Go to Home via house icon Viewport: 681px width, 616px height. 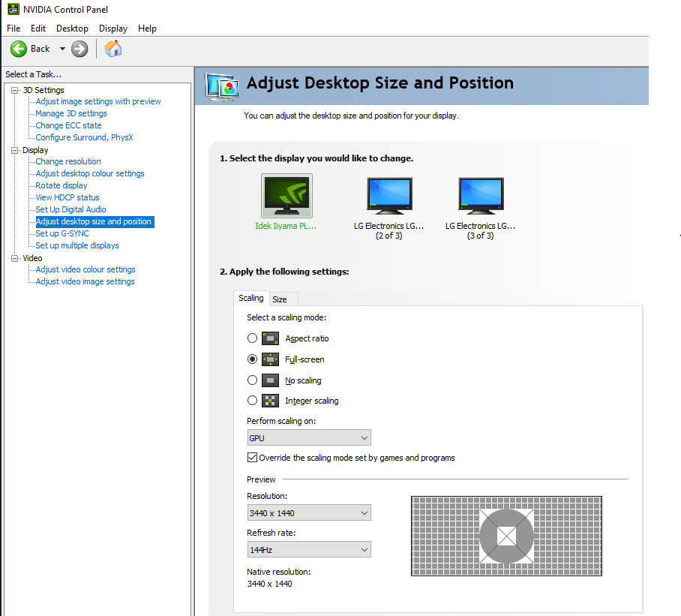(x=113, y=49)
